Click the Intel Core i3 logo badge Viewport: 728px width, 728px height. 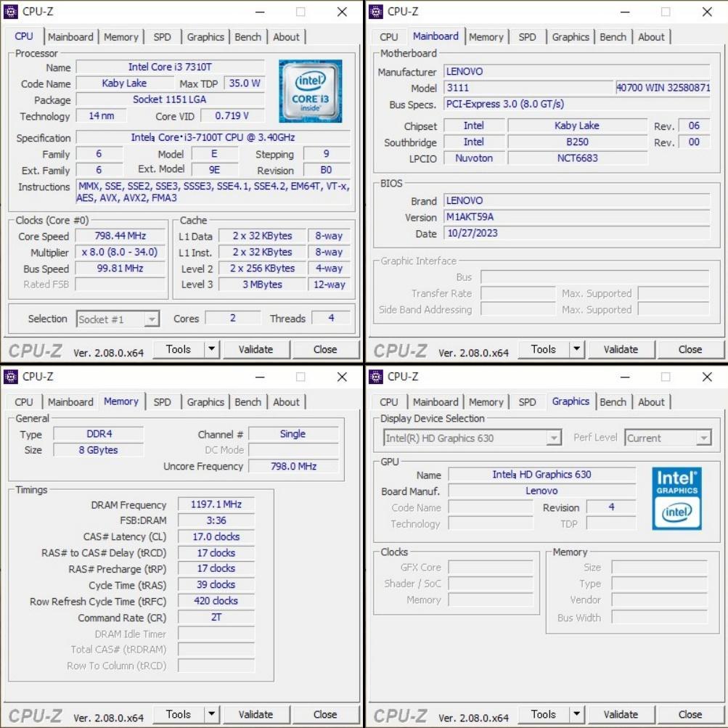point(310,91)
